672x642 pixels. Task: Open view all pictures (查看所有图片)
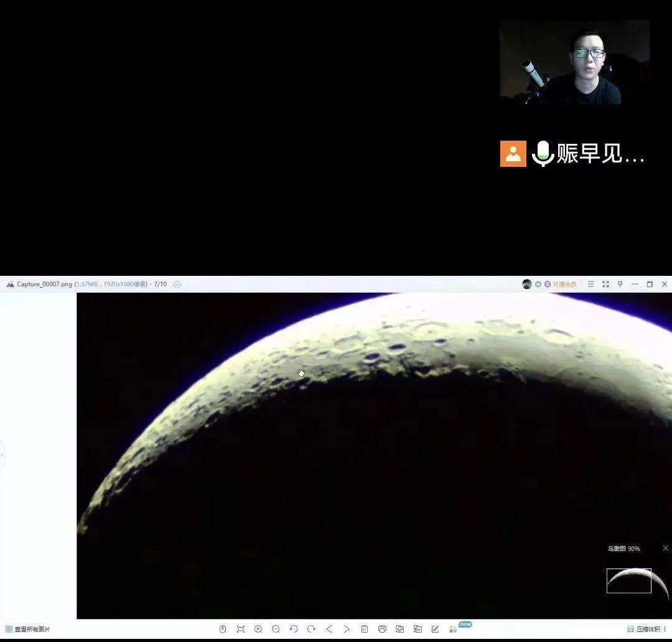[27, 629]
